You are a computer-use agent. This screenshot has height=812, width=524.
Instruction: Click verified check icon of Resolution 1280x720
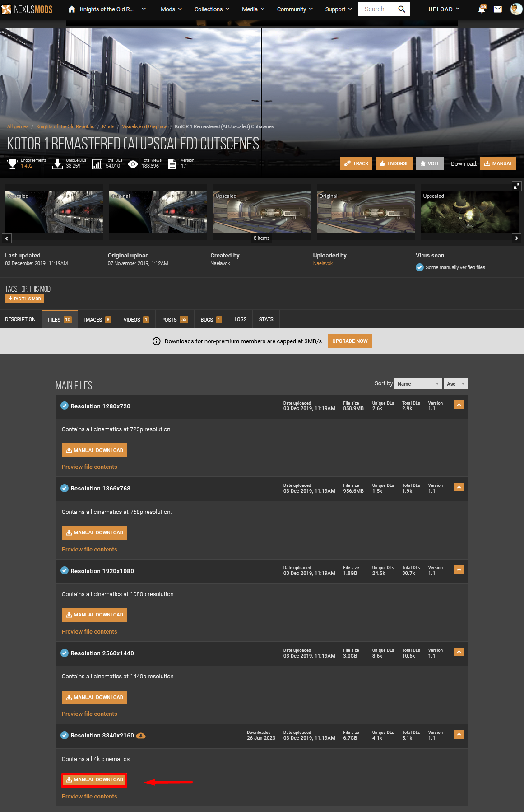65,406
